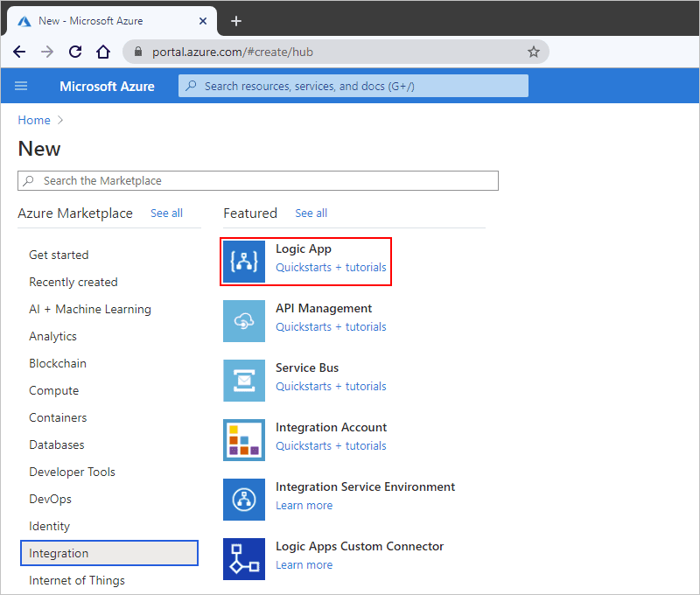Go to the Home breadcrumb
Screen dimensions: 700x595
coord(34,120)
